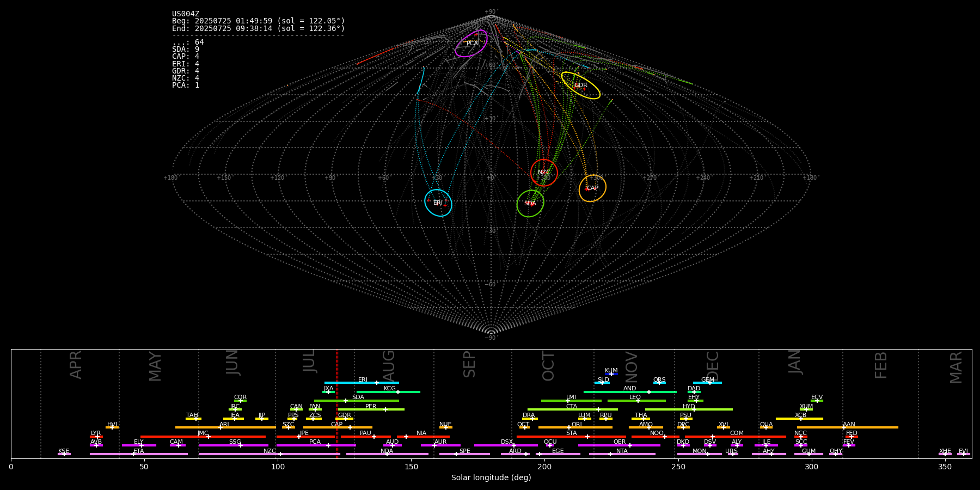This screenshot has width=980, height=490.
Task: Click the STA shower bar in timeline
Action: tap(571, 437)
